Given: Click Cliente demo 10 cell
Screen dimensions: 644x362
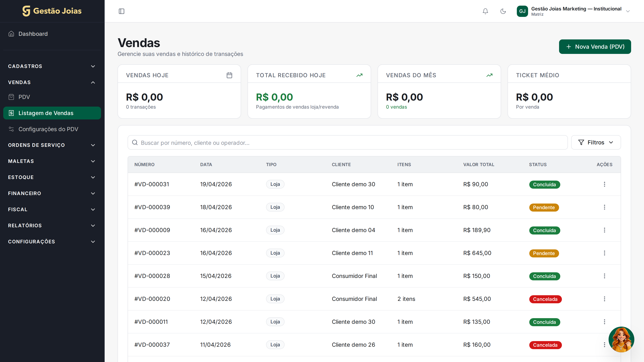Looking at the screenshot, I should pos(353,207).
